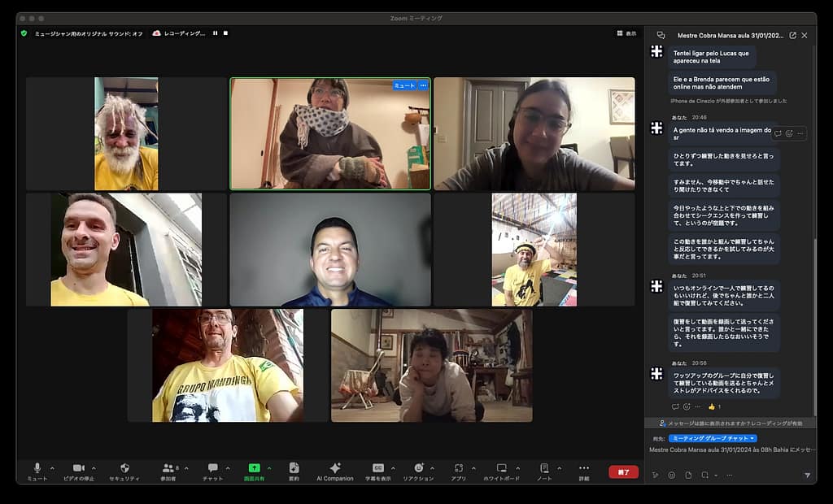Screen dimensions: 833x504
Task: Expand the Notes options caret
Action: point(559,468)
